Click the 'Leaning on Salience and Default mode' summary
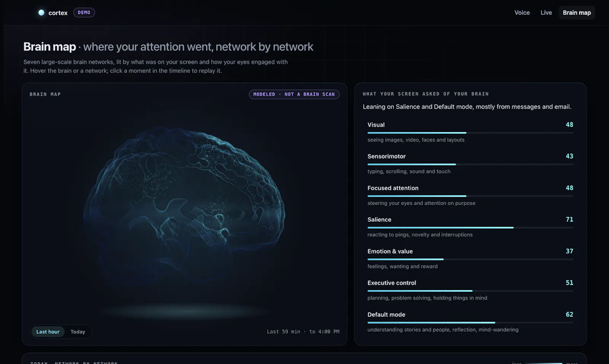This screenshot has width=609, height=364. click(467, 107)
